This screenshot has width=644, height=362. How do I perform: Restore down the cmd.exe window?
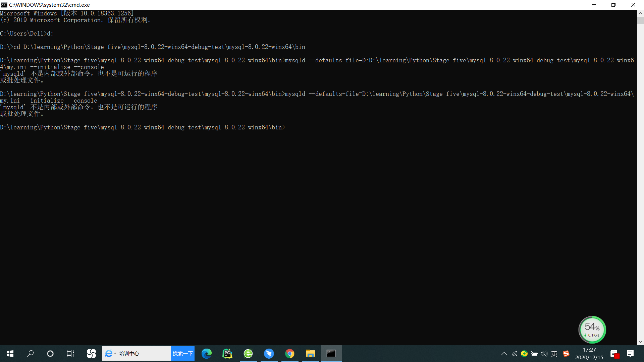pos(613,5)
